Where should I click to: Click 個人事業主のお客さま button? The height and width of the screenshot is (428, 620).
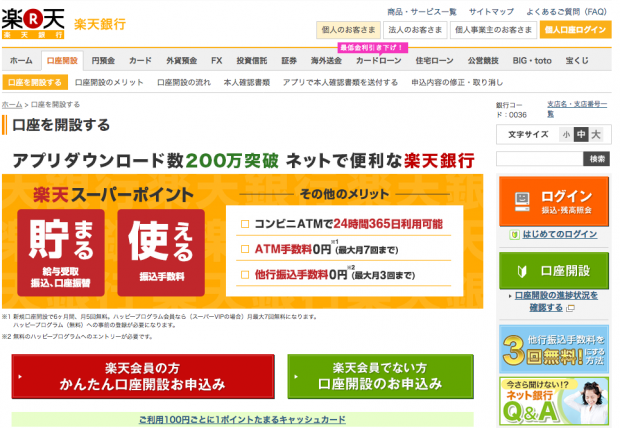(493, 30)
